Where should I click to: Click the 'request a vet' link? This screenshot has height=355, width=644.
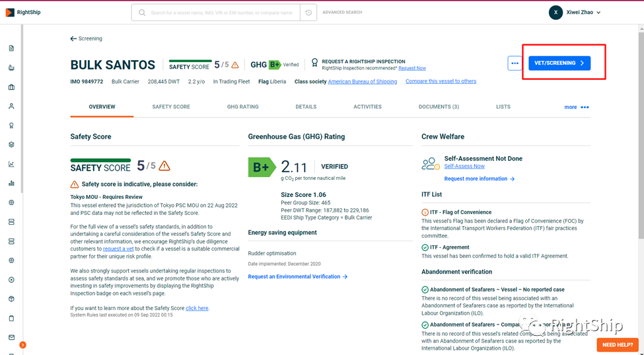pyautogui.click(x=119, y=249)
